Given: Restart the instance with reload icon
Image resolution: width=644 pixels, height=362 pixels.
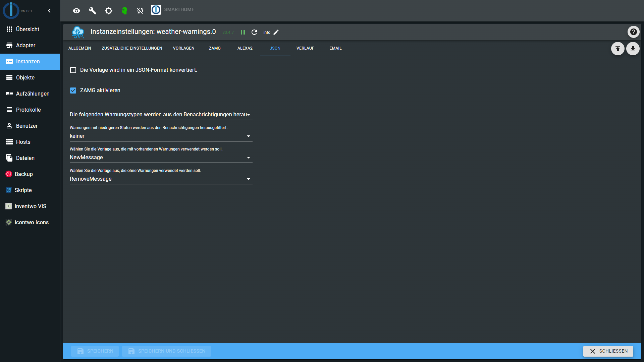Looking at the screenshot, I should pos(254,32).
